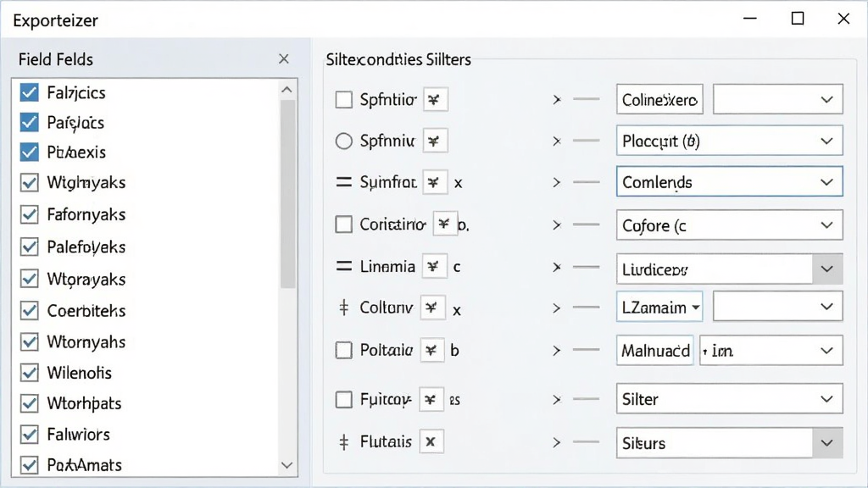Click the arrow pointing to the Cofore dropdown
The height and width of the screenshot is (488, 868).
pos(557,225)
